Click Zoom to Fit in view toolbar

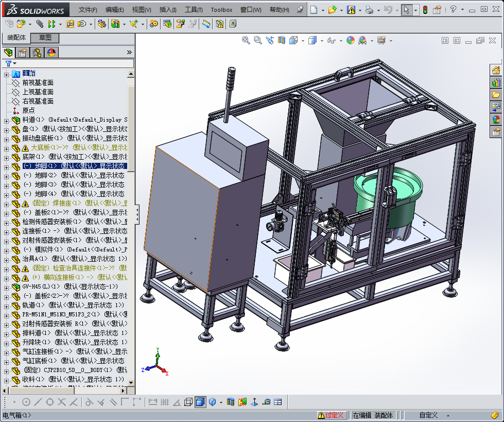tap(246, 40)
